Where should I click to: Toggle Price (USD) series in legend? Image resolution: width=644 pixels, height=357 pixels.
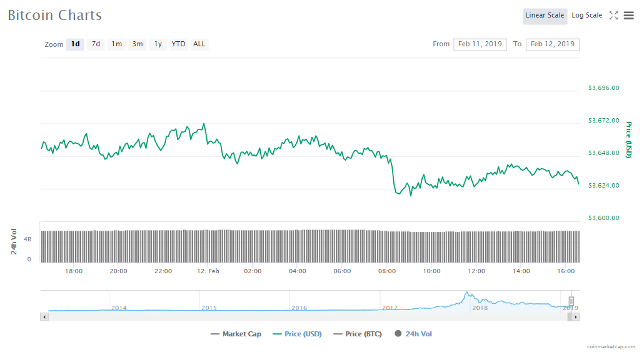(297, 334)
